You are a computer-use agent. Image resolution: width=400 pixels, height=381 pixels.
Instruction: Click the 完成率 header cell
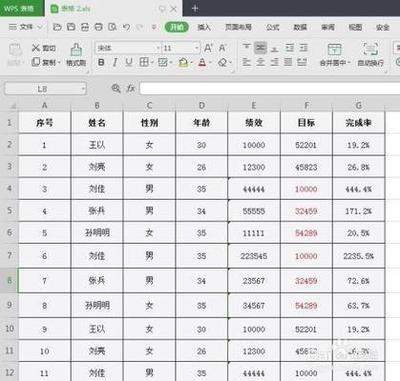pyautogui.click(x=359, y=123)
